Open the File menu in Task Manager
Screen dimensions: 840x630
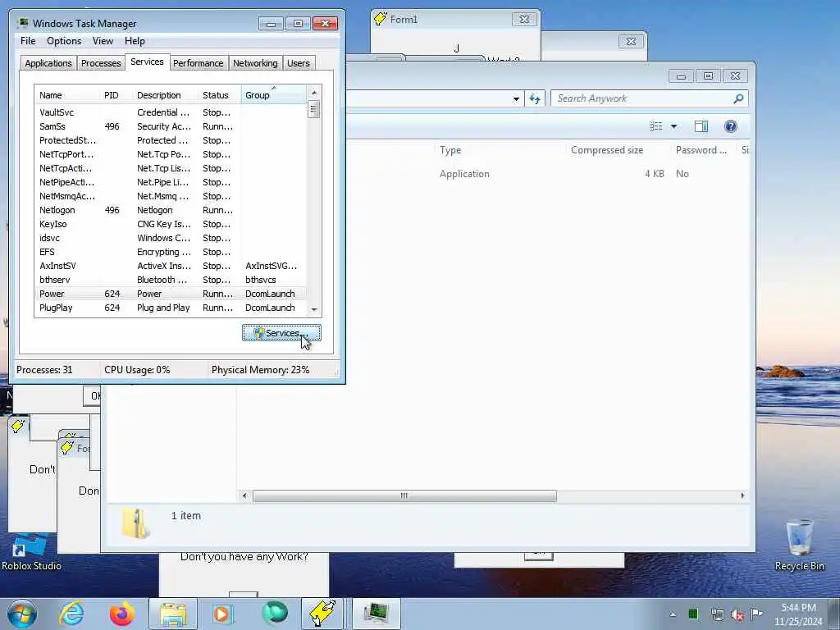coord(28,41)
